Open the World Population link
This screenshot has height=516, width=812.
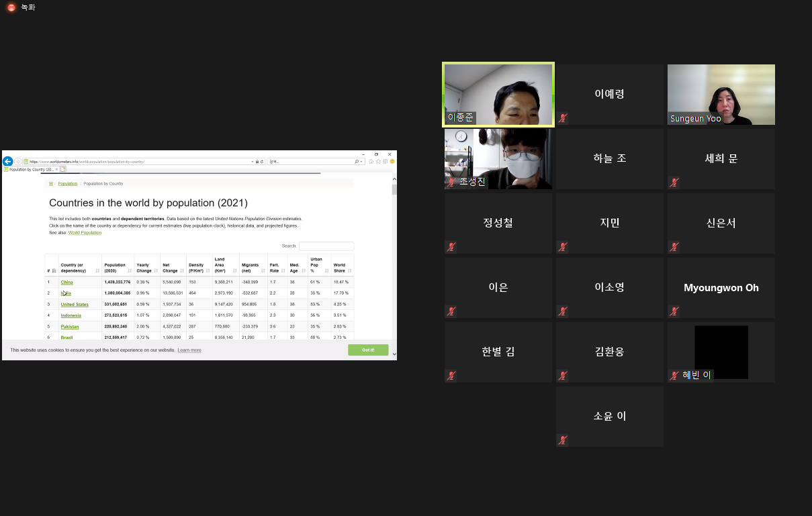click(x=85, y=233)
